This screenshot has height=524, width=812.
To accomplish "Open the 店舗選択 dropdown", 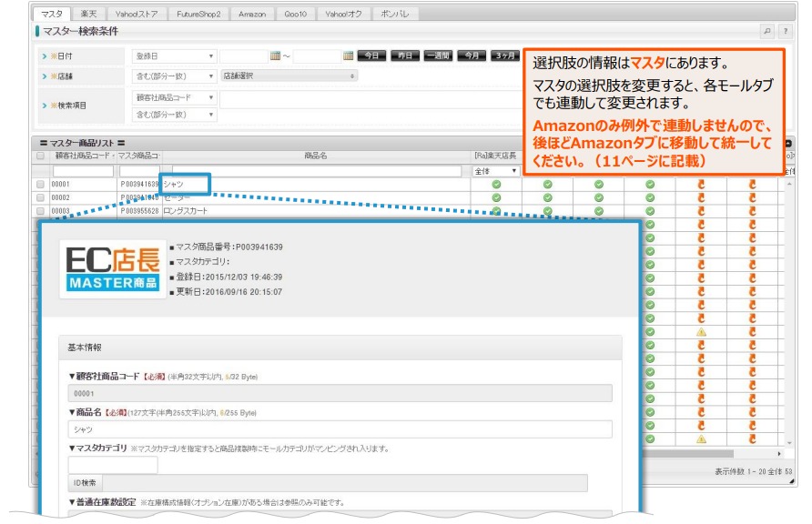I will [x=289, y=76].
